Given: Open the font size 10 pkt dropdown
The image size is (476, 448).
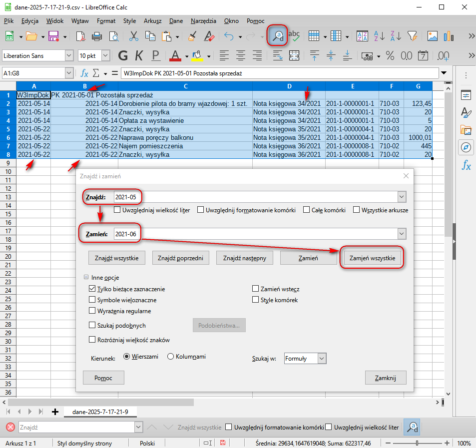Looking at the screenshot, I should [105, 56].
